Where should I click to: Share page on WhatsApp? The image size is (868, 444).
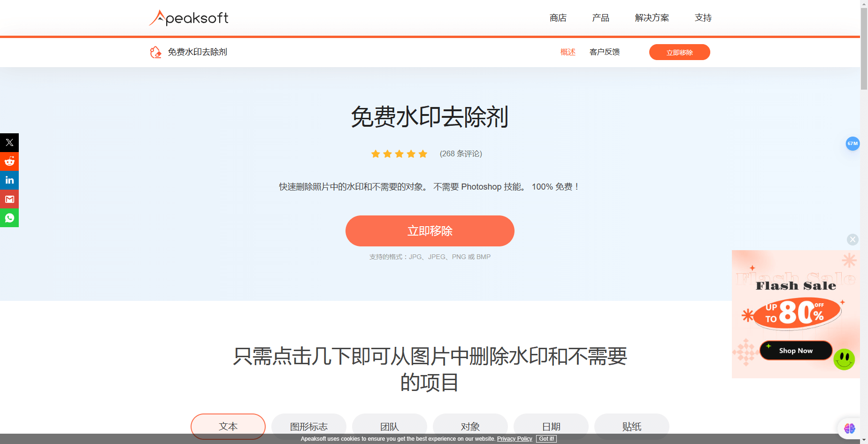click(x=9, y=218)
